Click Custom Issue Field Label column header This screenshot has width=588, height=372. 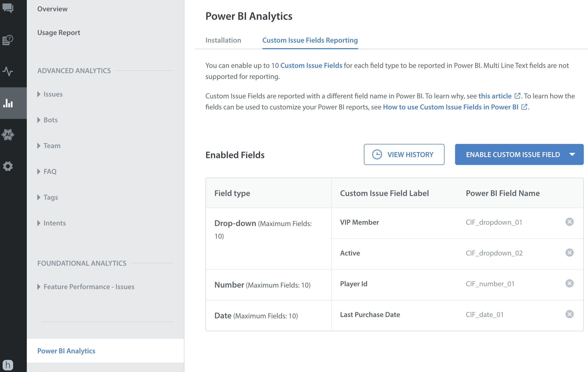click(x=384, y=193)
